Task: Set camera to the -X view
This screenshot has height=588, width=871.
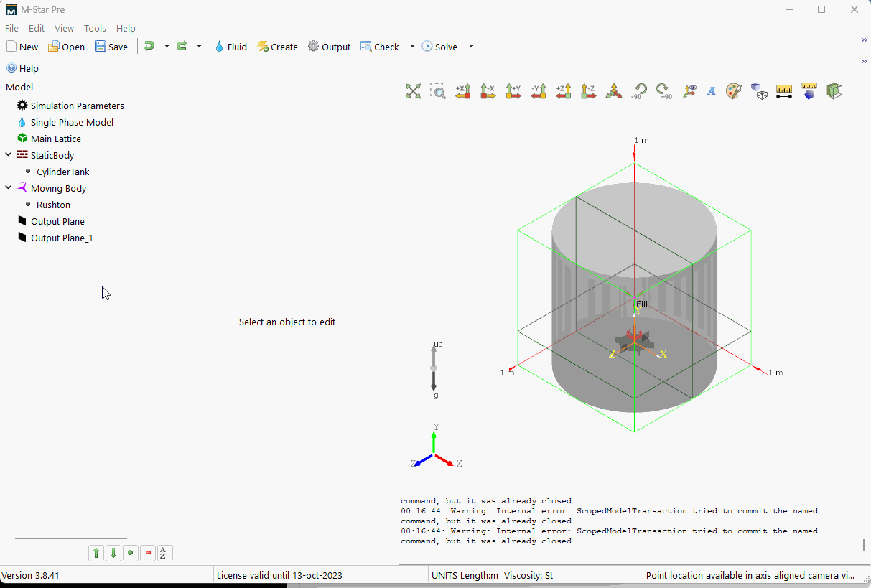Action: coord(488,91)
